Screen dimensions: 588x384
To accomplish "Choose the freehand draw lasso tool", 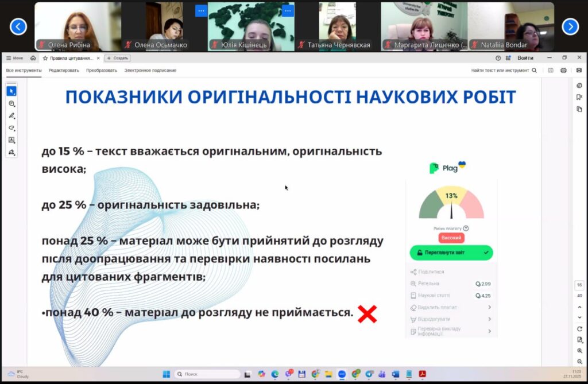I will coord(11,128).
